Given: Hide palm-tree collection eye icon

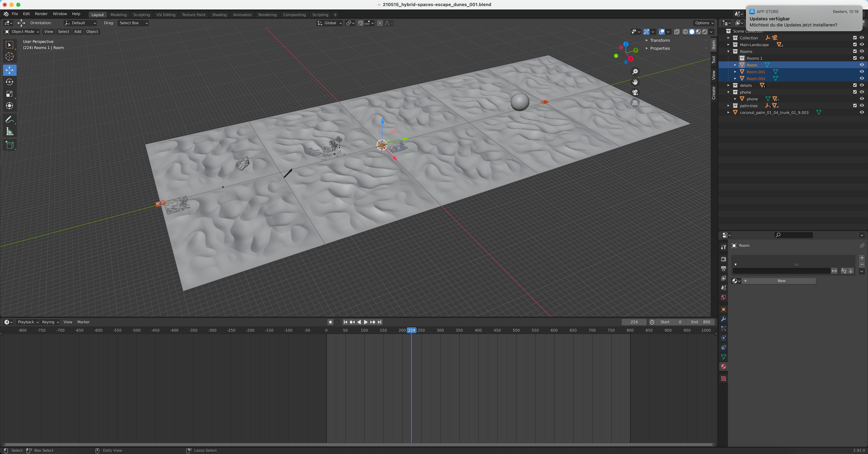Looking at the screenshot, I should [862, 105].
